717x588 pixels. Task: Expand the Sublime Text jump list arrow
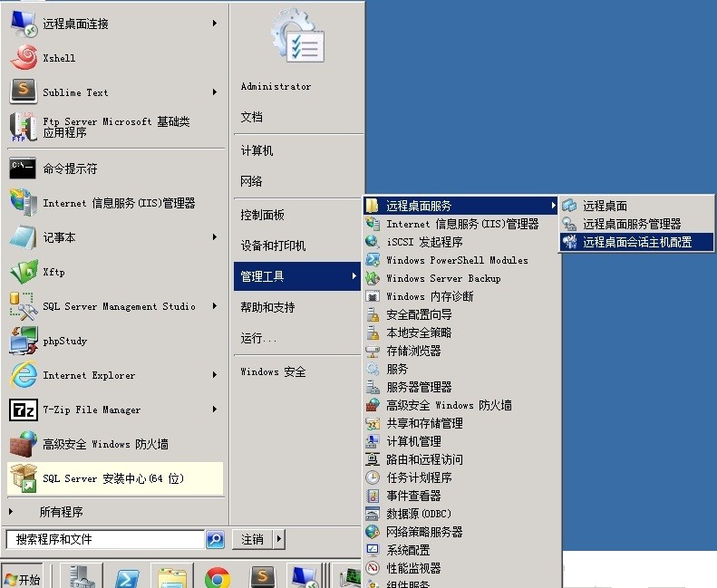(215, 92)
